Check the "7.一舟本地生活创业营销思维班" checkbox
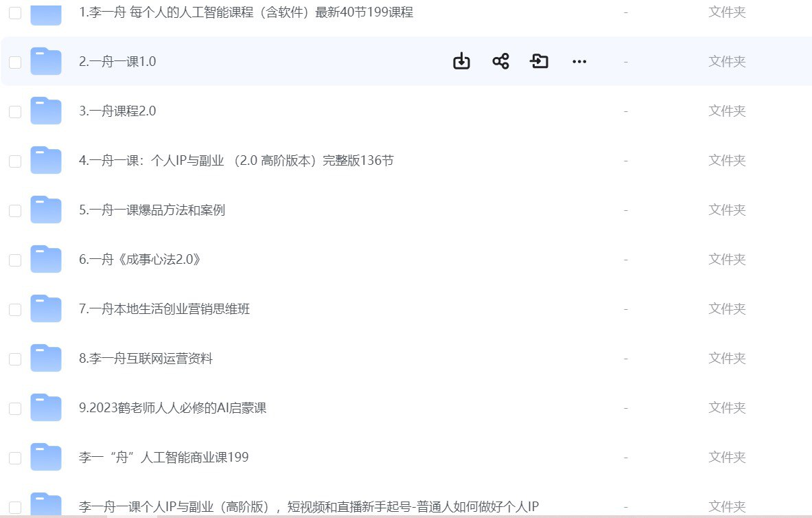This screenshot has width=812, height=518. click(x=14, y=308)
